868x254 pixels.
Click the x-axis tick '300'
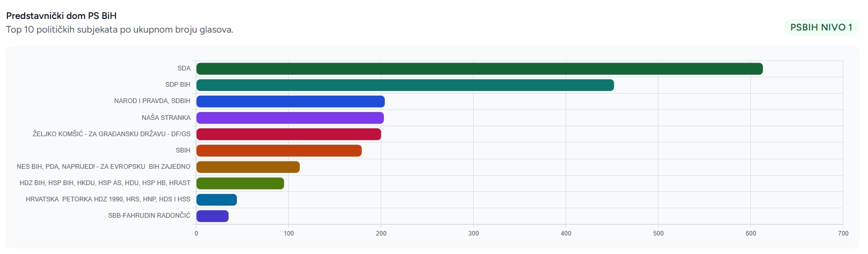474,233
